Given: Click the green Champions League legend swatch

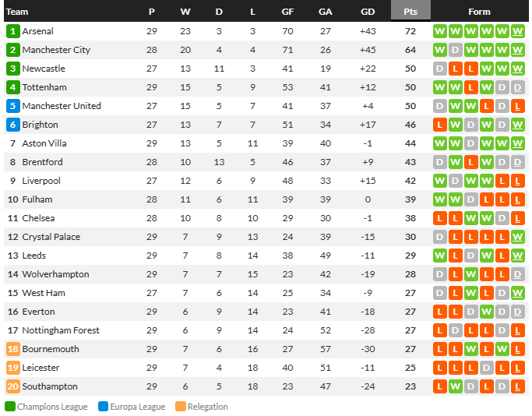Looking at the screenshot, I should (x=10, y=407).
